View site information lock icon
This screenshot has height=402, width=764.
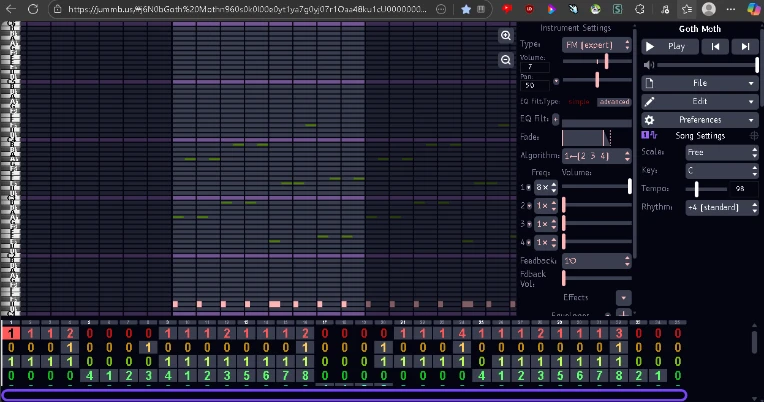tap(57, 9)
